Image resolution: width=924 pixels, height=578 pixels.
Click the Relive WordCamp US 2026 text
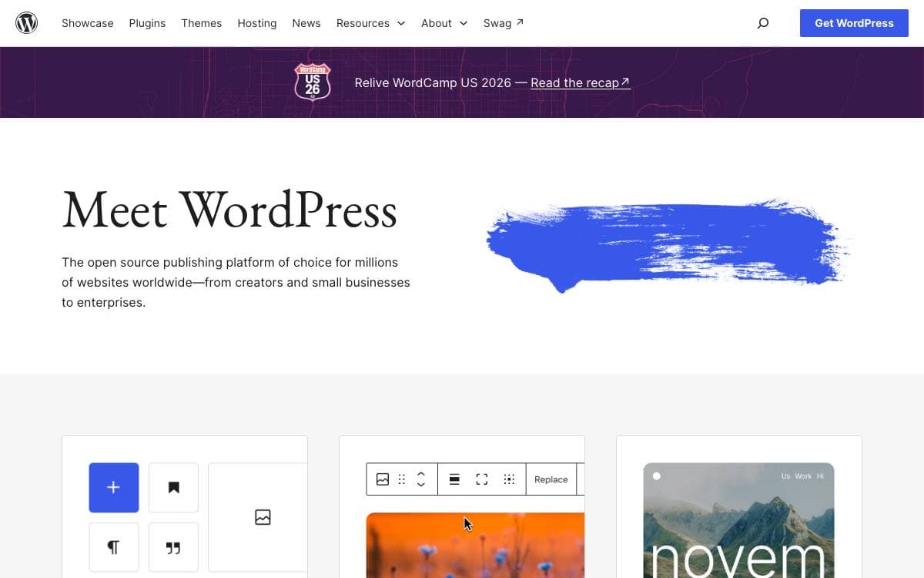433,82
